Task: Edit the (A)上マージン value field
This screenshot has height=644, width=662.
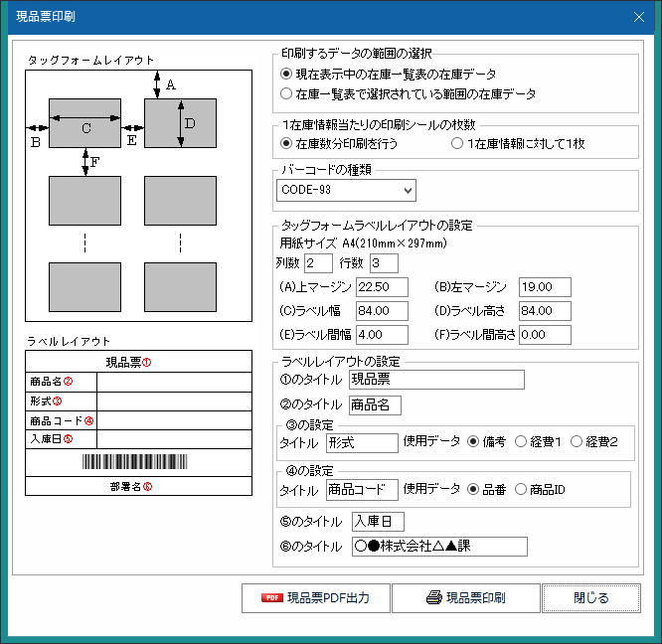Action: 382,287
